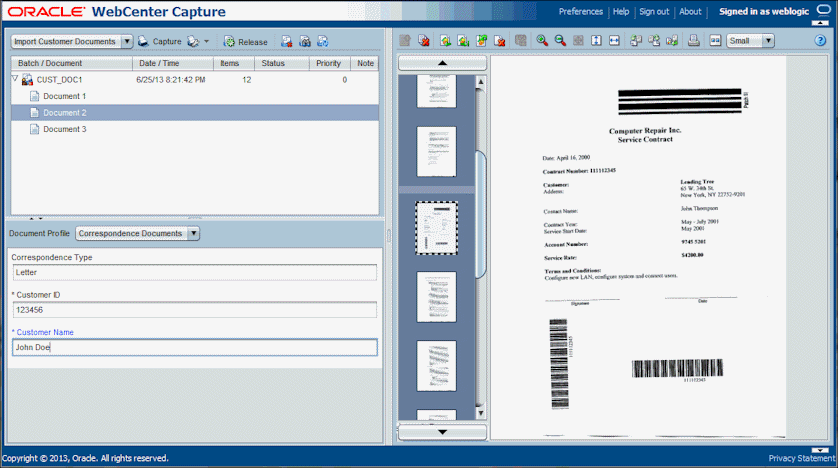The height and width of the screenshot is (468, 838).
Task: Click the capture source icon right of Capture
Action: click(193, 41)
